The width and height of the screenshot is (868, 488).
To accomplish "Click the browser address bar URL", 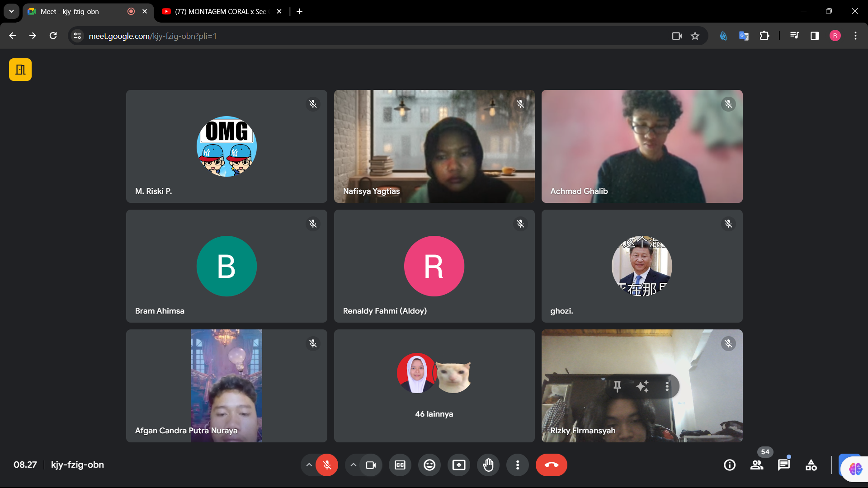I will click(153, 36).
